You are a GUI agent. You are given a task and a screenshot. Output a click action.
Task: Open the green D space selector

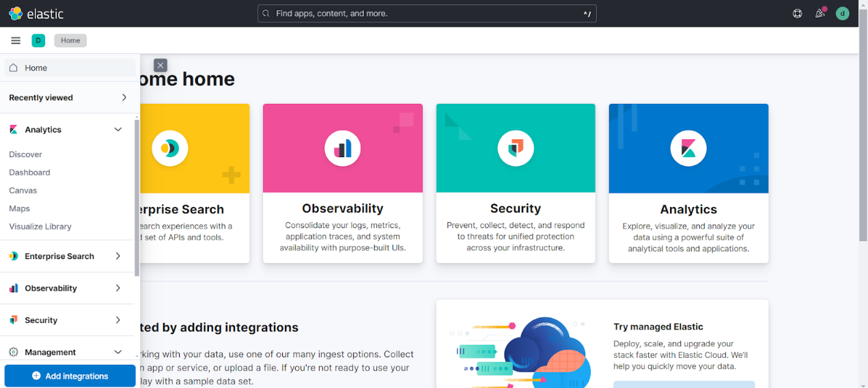click(38, 40)
